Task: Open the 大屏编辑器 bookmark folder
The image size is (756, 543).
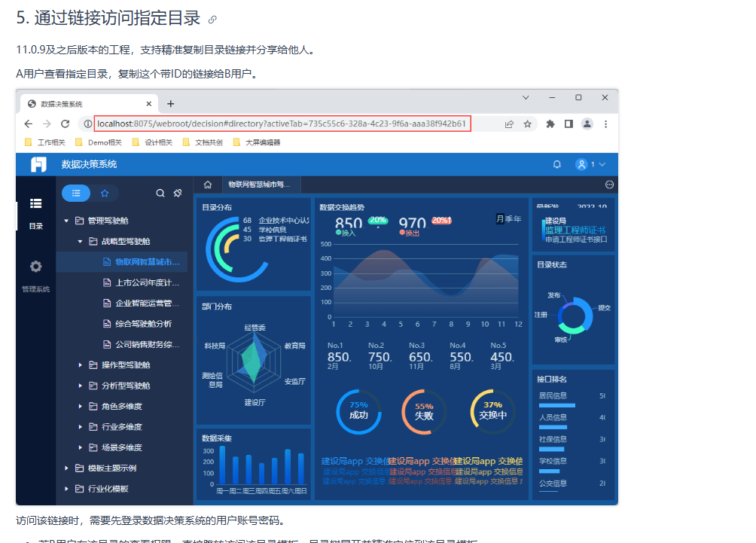Action: 257,142
